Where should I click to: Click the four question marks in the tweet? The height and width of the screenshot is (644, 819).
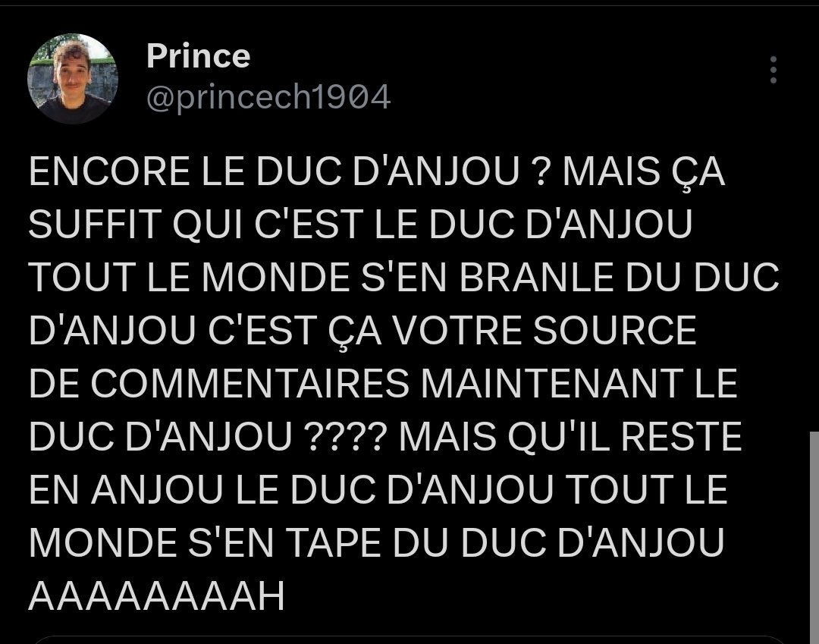[x=345, y=437]
